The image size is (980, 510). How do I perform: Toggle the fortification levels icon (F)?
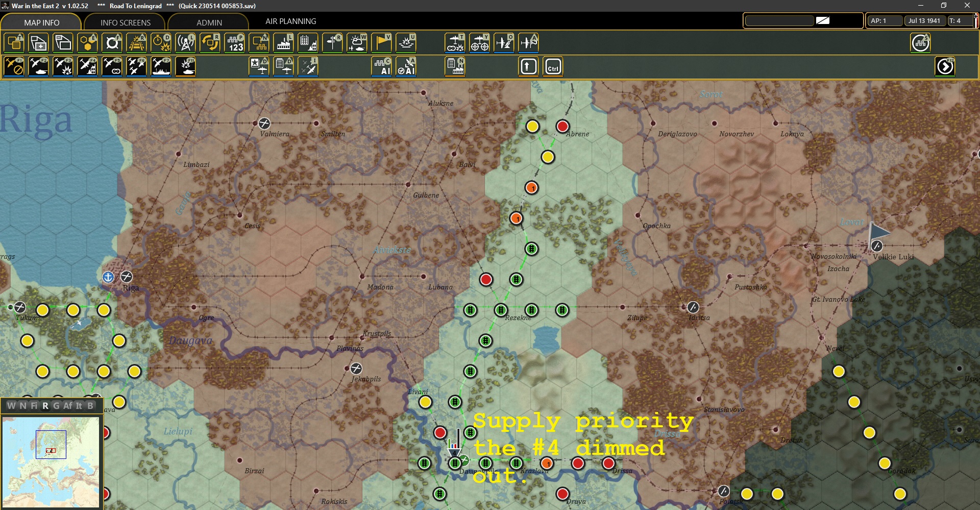(x=112, y=43)
